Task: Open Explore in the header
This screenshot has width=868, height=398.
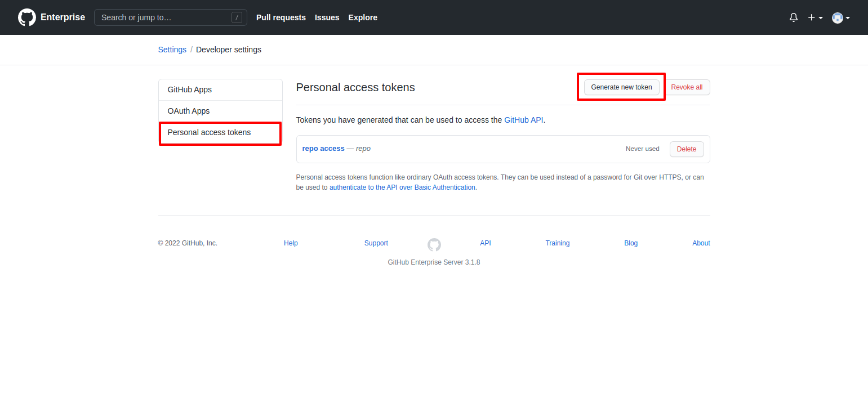Action: [x=363, y=17]
